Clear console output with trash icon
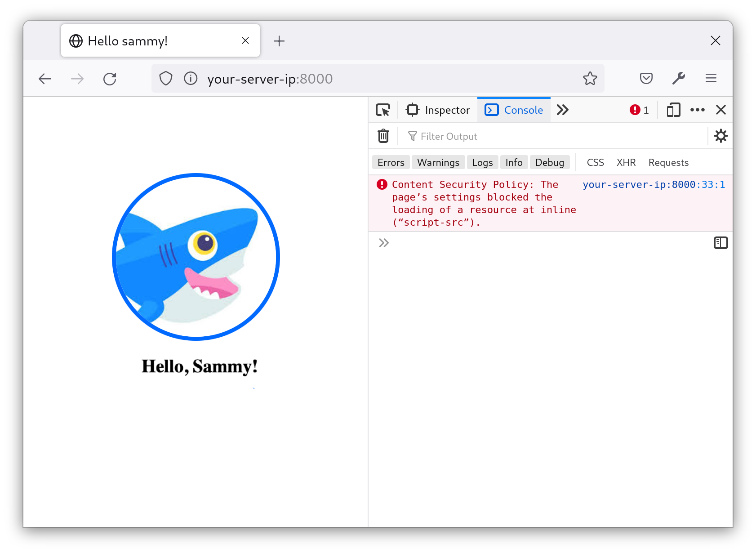 (383, 136)
